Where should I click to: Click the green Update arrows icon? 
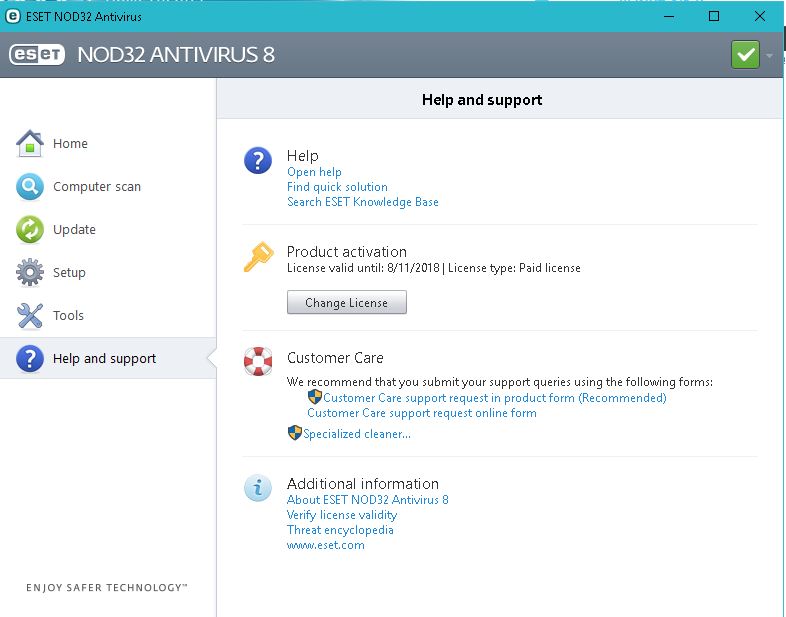[x=30, y=230]
